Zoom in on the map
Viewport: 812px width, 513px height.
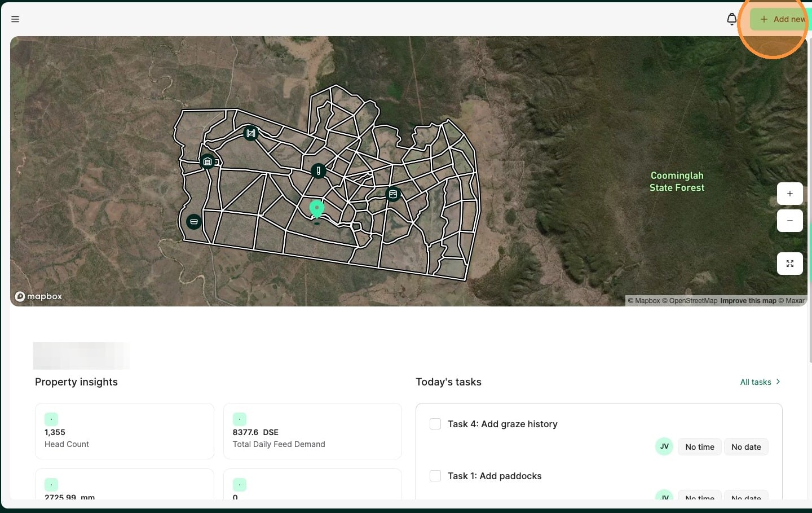click(789, 194)
